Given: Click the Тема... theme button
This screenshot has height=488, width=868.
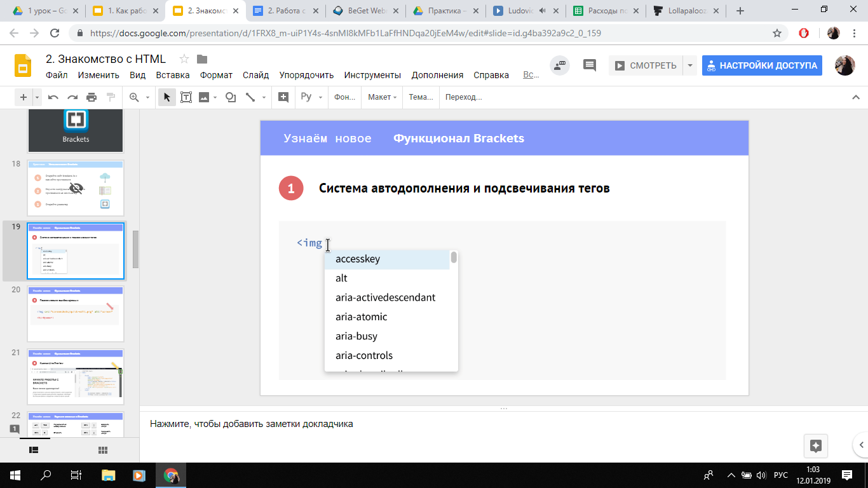Looking at the screenshot, I should (421, 97).
